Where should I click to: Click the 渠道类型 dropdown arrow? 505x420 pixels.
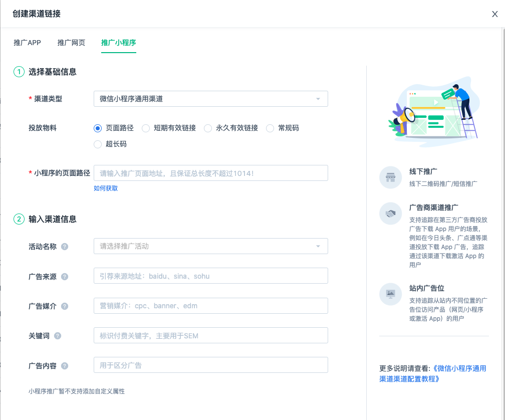tap(318, 99)
